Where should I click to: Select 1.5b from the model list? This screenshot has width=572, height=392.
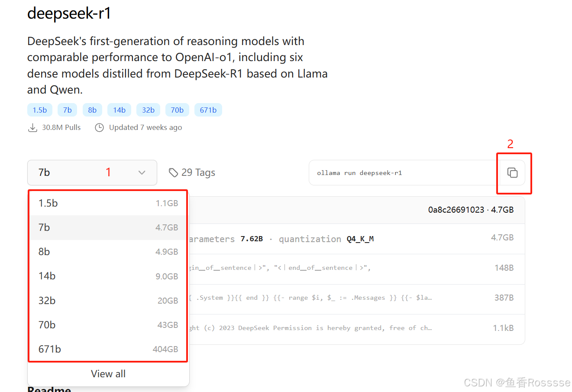(108, 203)
